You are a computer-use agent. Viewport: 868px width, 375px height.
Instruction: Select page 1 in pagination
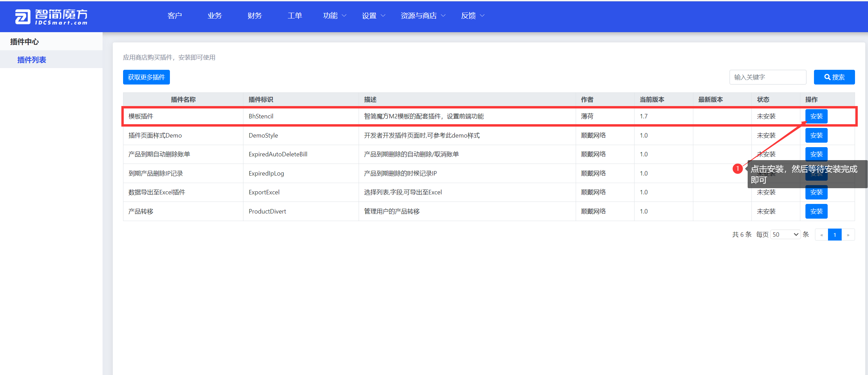[835, 235]
